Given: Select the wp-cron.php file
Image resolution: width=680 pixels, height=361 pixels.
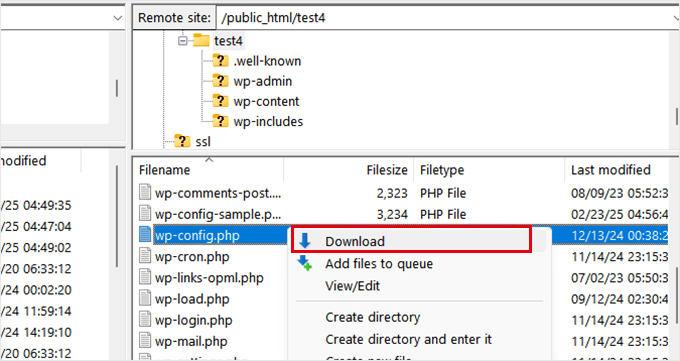Looking at the screenshot, I should pyautogui.click(x=192, y=257).
